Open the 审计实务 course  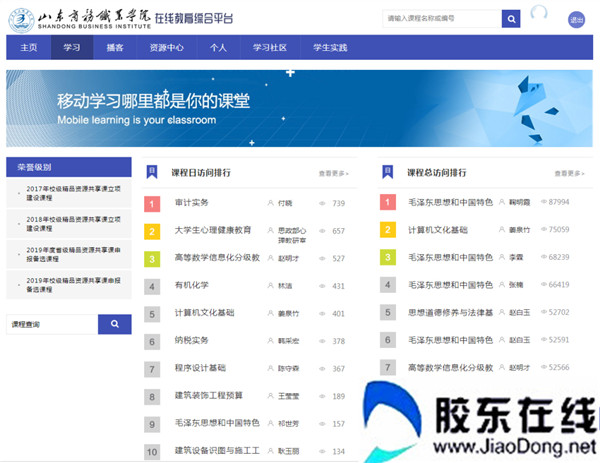tap(192, 202)
